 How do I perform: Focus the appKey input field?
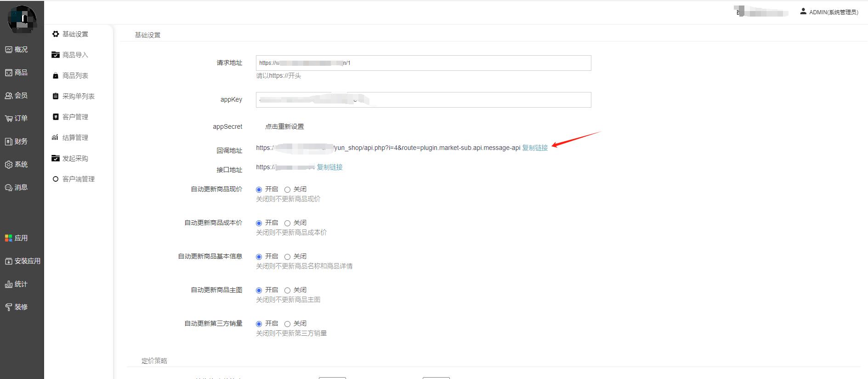[423, 100]
